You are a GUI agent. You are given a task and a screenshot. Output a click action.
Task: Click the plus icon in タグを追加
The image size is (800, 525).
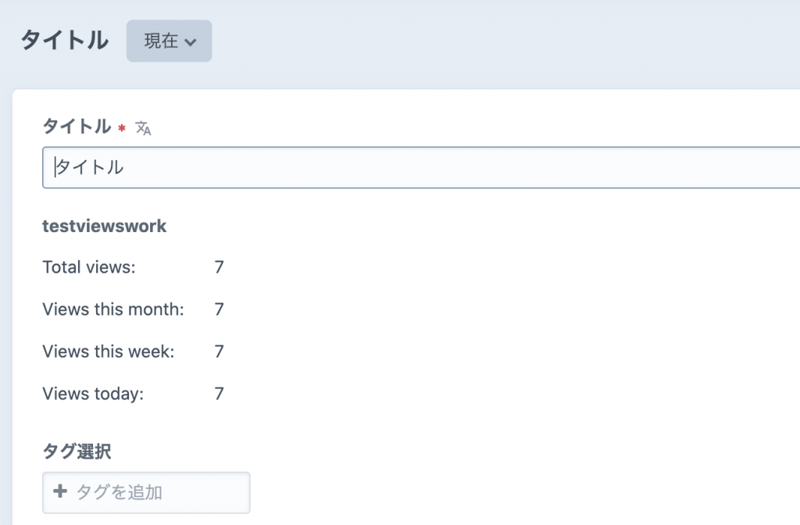(x=60, y=492)
